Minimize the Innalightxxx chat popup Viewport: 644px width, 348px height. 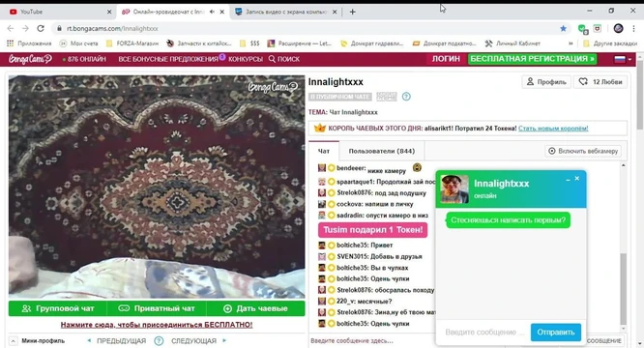(568, 180)
